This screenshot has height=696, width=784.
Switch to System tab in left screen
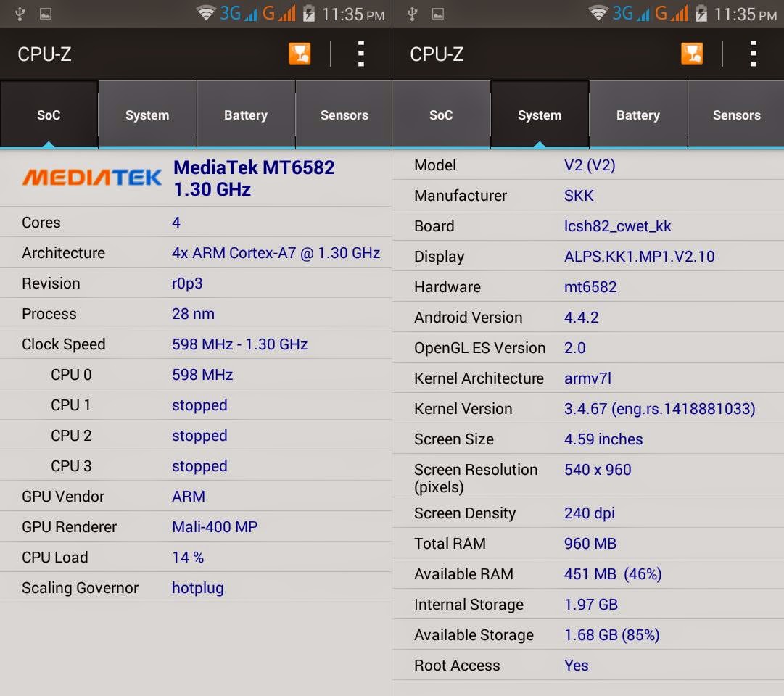(x=147, y=115)
